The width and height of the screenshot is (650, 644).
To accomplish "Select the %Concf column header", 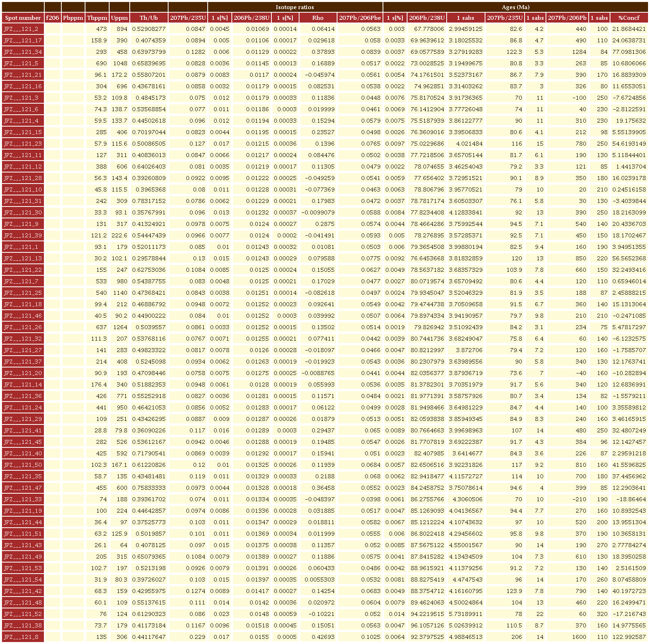I will (x=629, y=17).
